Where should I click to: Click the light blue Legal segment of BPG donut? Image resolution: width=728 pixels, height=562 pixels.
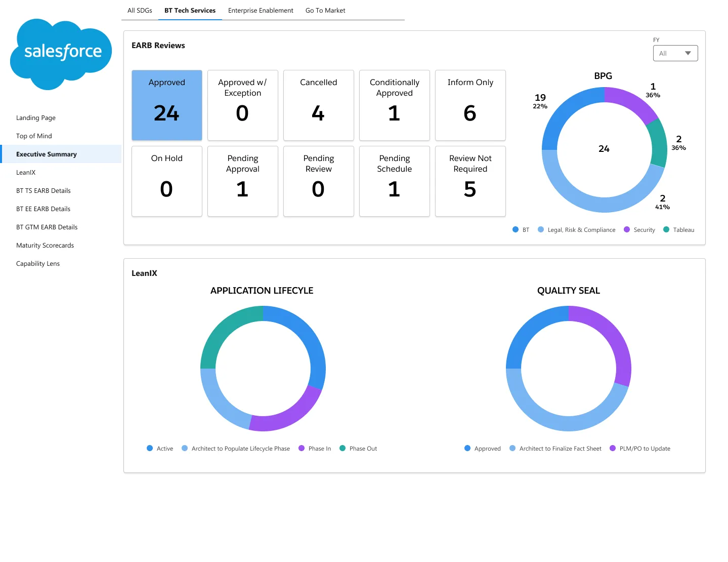coord(597,205)
